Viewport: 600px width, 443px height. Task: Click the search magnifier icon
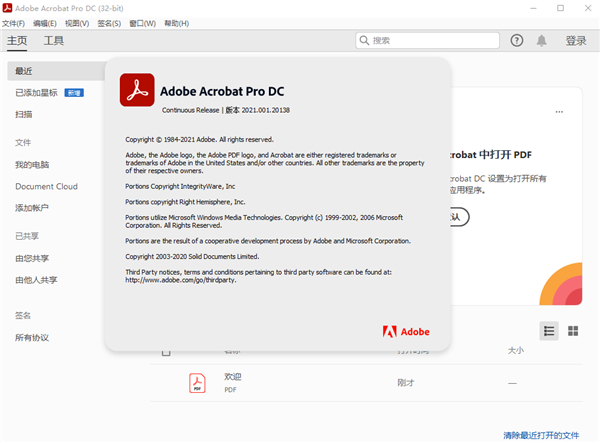[x=364, y=40]
